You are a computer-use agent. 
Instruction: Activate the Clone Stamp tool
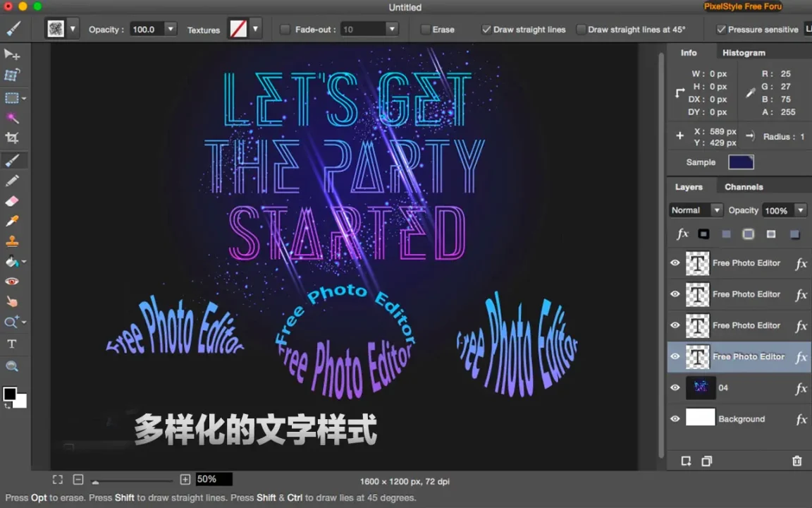[12, 241]
